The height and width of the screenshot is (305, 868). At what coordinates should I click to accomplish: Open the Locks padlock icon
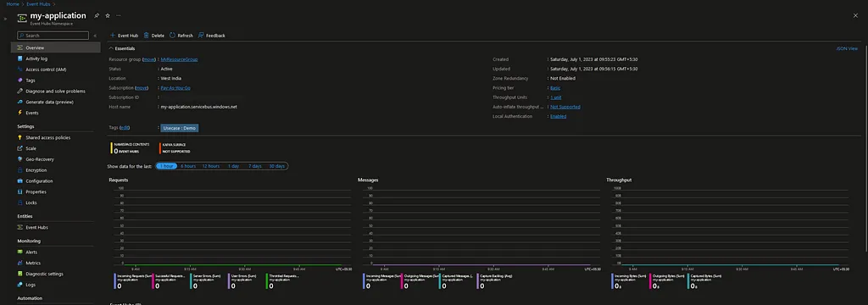point(20,202)
